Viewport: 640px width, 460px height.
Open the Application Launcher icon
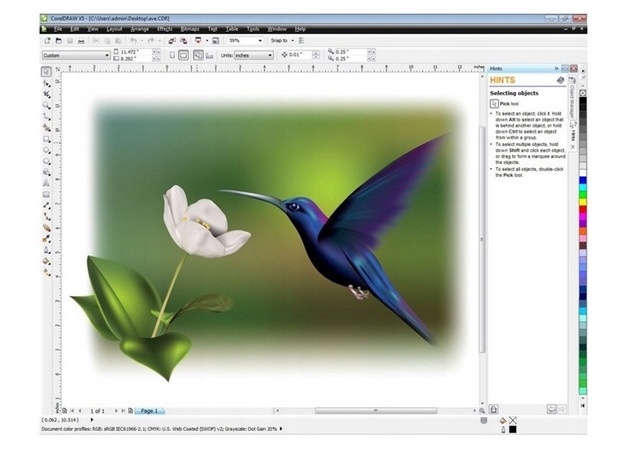tap(198, 40)
